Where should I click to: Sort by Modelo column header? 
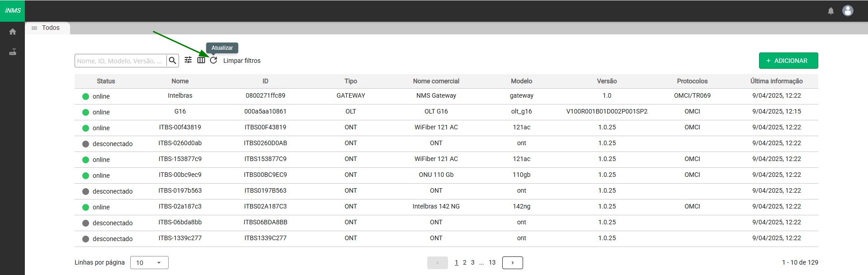[522, 81]
